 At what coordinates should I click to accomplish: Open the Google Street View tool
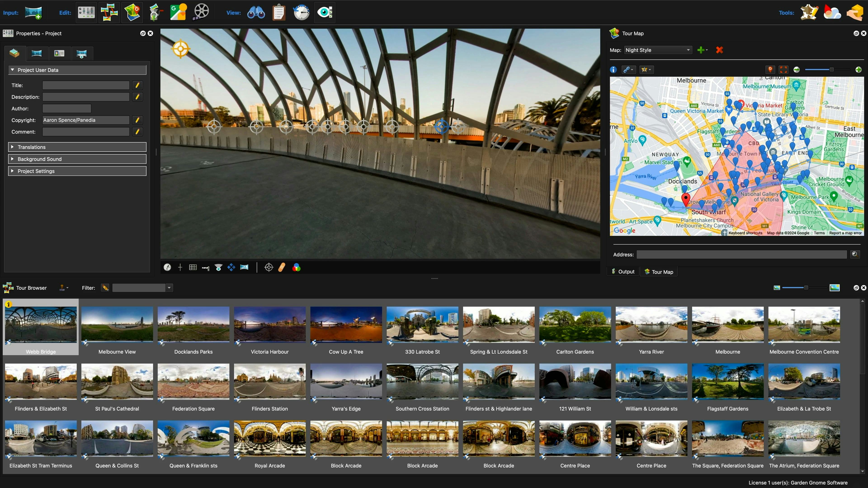[x=178, y=12]
